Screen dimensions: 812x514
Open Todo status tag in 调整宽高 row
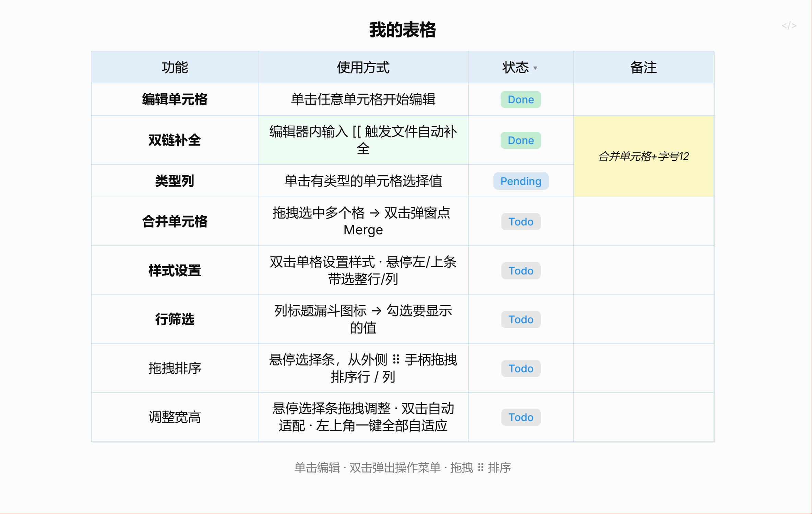[521, 417]
